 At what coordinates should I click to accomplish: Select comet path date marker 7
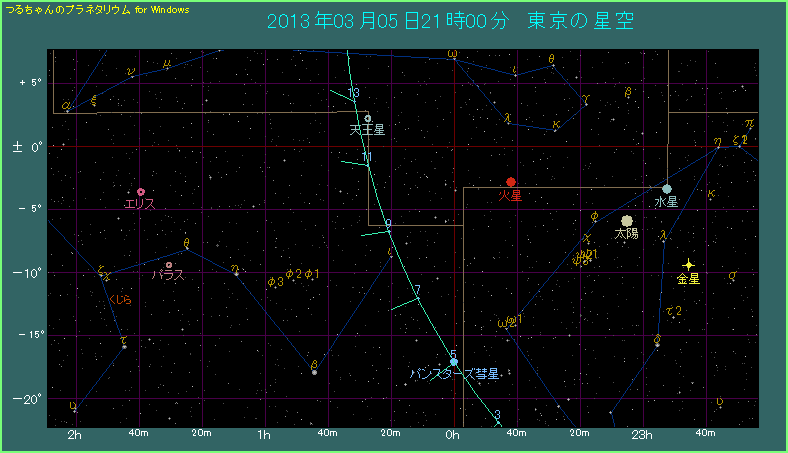pyautogui.click(x=417, y=290)
